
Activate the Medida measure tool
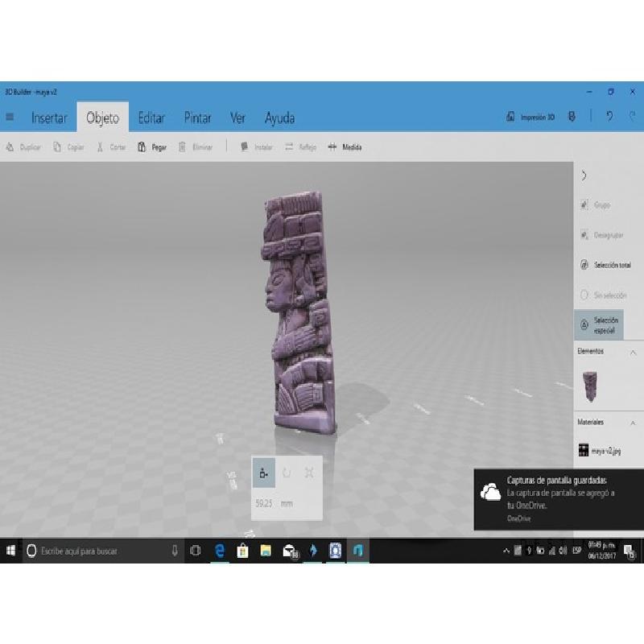[345, 147]
